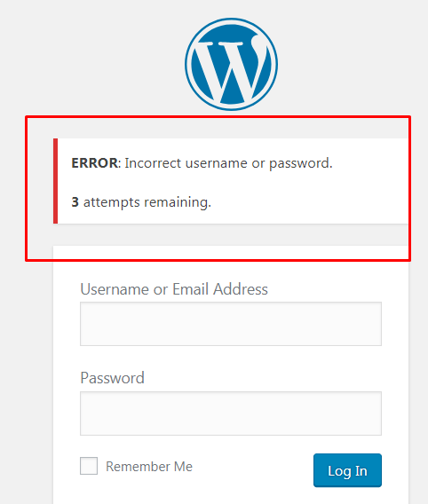
Task: Submit the form with the Log In button
Action: 347,470
